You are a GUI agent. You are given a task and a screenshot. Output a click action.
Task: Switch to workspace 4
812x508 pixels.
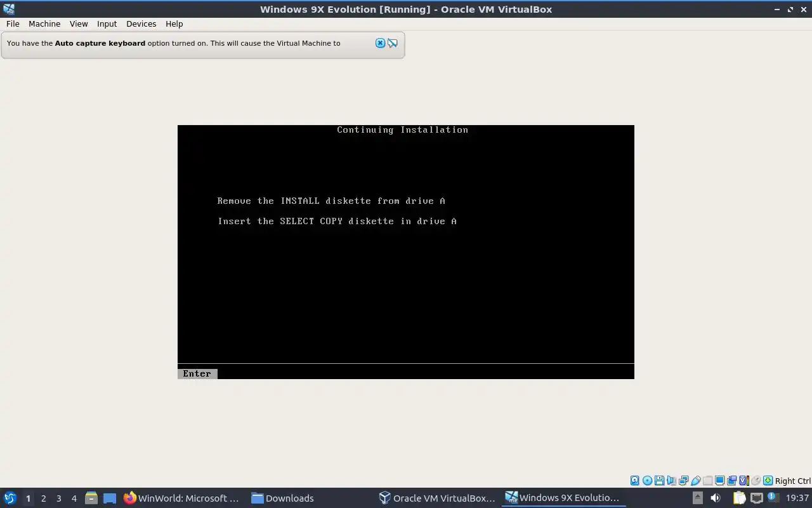pyautogui.click(x=74, y=498)
